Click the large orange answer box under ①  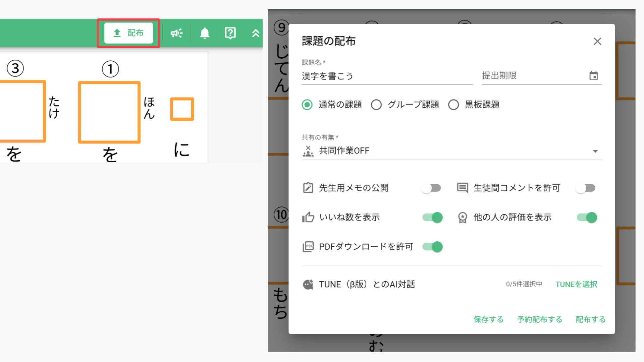109,112
